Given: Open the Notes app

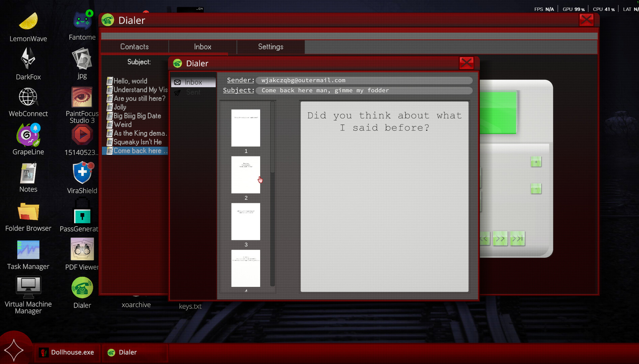Looking at the screenshot, I should click(x=28, y=174).
